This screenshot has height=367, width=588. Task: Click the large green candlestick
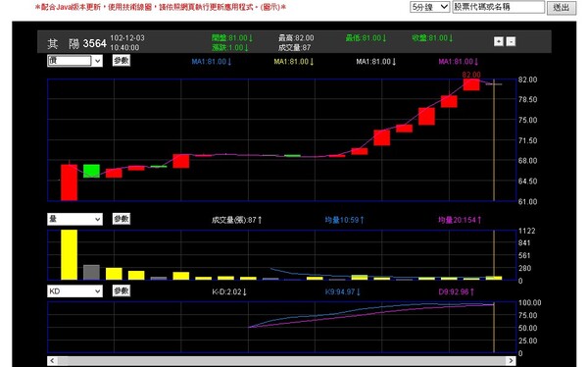(91, 171)
